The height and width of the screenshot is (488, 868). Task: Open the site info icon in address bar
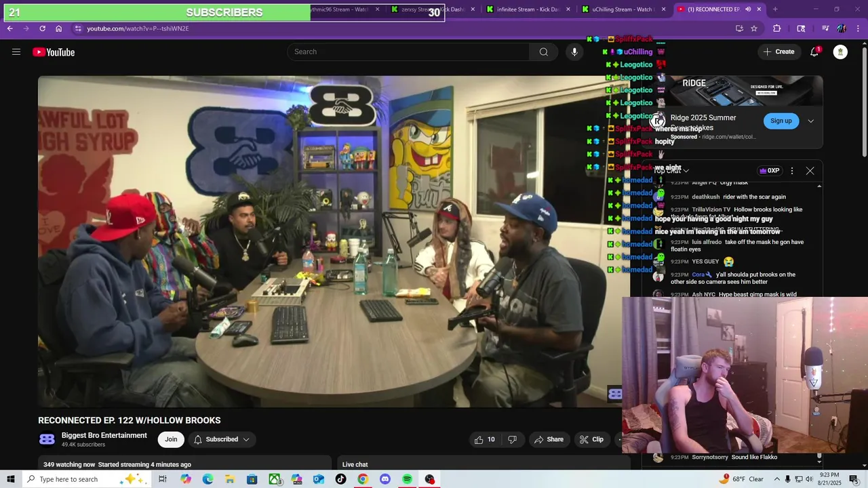[78, 28]
